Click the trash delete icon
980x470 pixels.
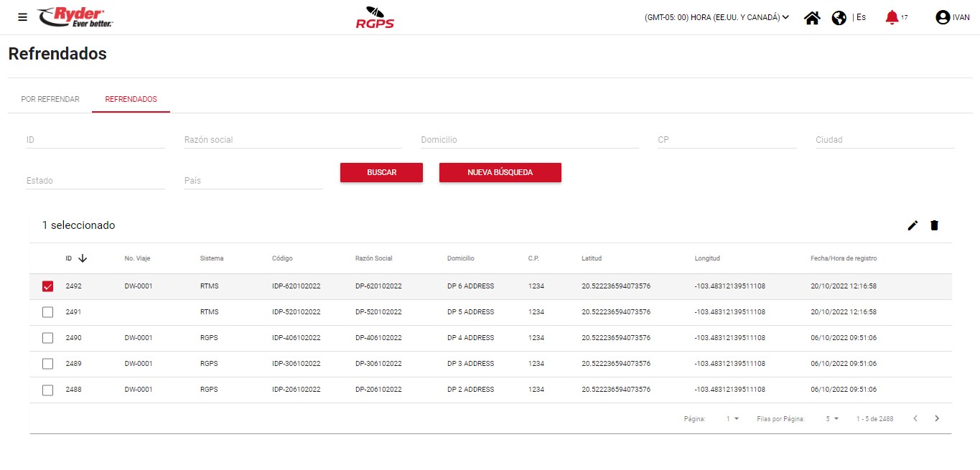point(934,225)
